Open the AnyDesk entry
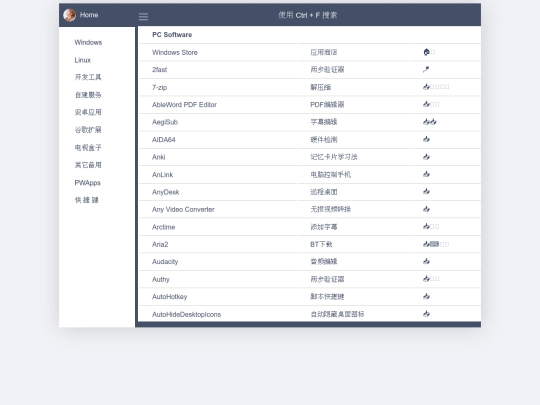The height and width of the screenshot is (405, 540). tap(165, 192)
